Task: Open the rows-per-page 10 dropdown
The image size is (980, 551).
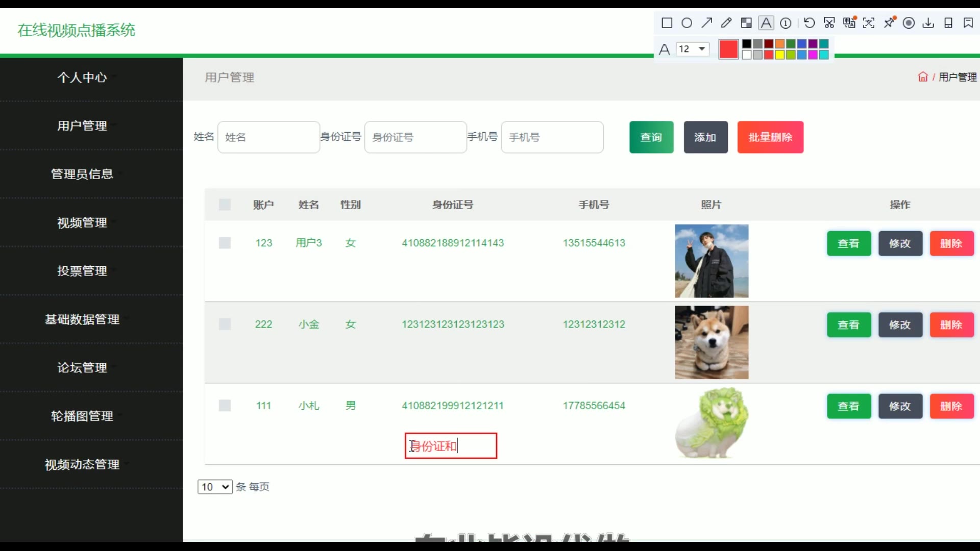Action: pyautogui.click(x=215, y=487)
